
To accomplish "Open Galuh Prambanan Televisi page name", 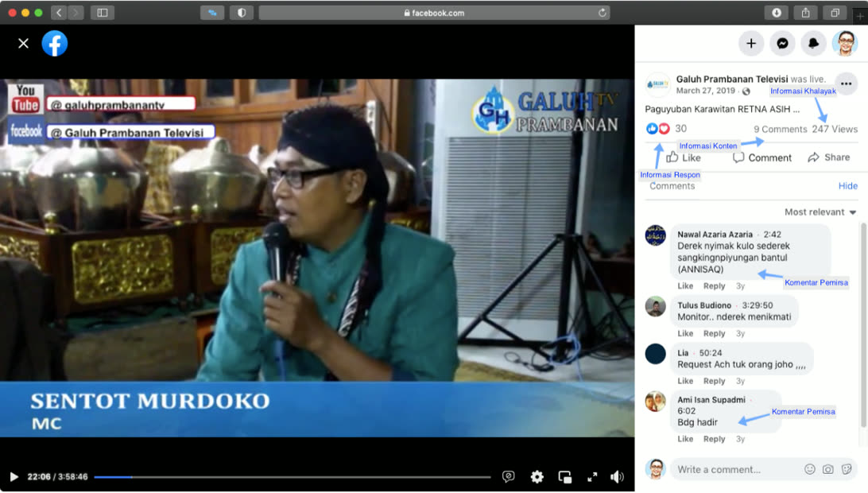I will tap(732, 80).
